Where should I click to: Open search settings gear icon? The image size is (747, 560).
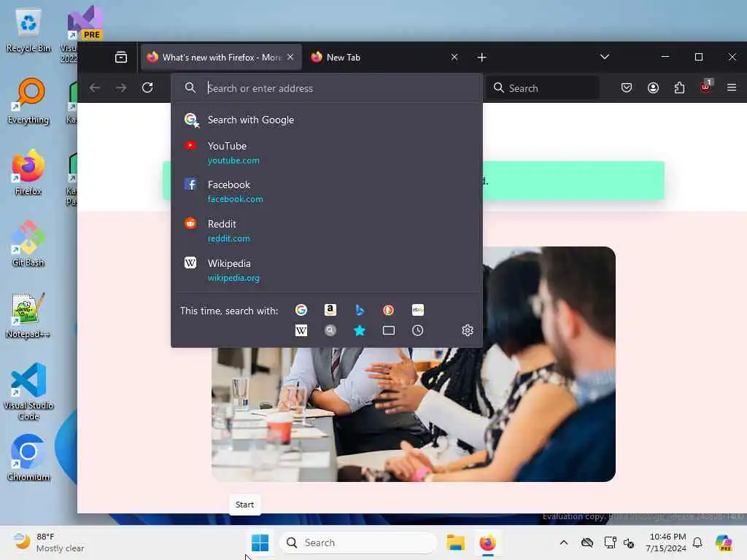point(468,330)
